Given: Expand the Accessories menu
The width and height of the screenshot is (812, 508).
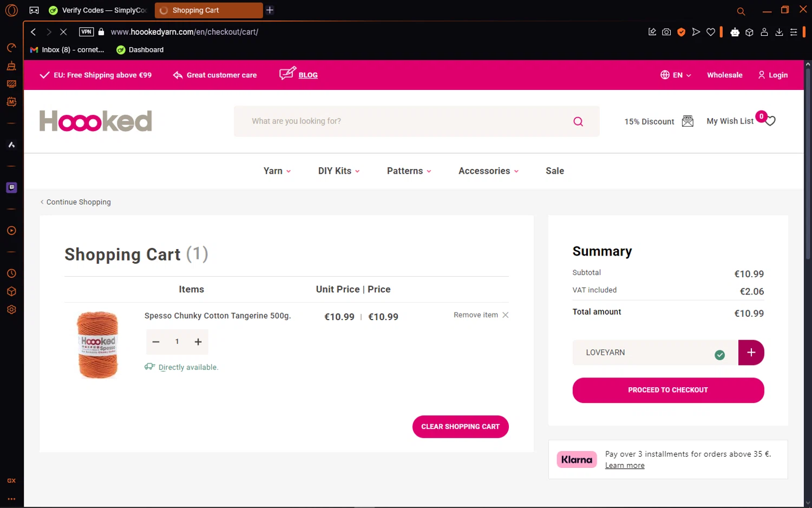Looking at the screenshot, I should coord(488,171).
